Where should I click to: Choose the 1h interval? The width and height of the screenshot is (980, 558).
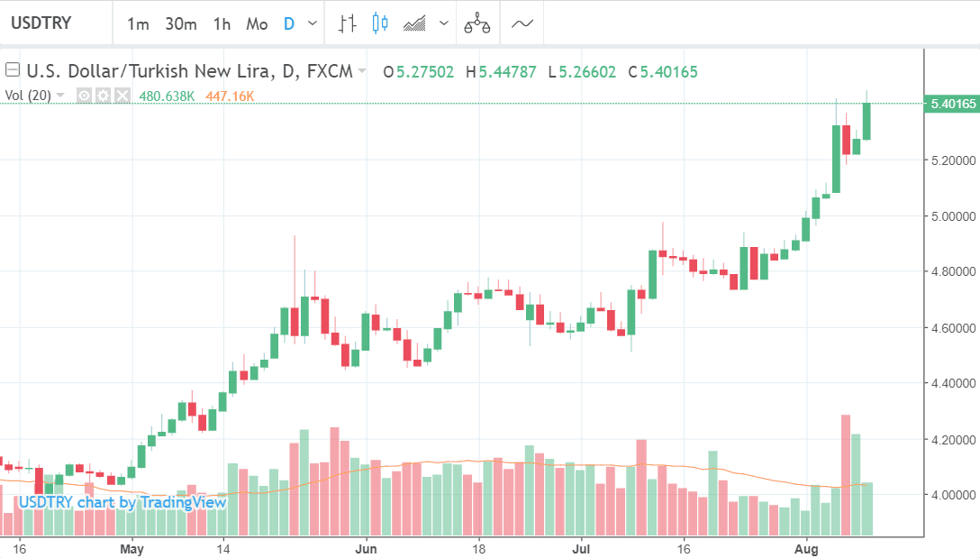tap(222, 24)
